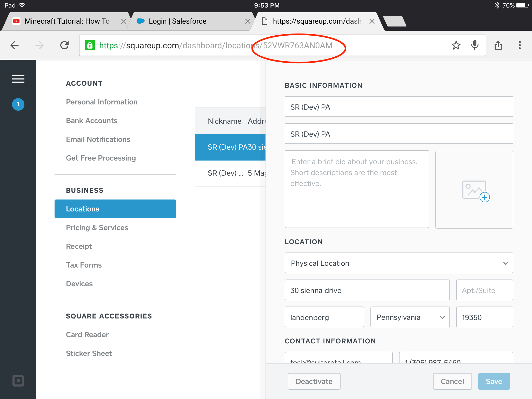Open the hamburger menu in sidebar
This screenshot has width=532, height=399.
click(18, 79)
